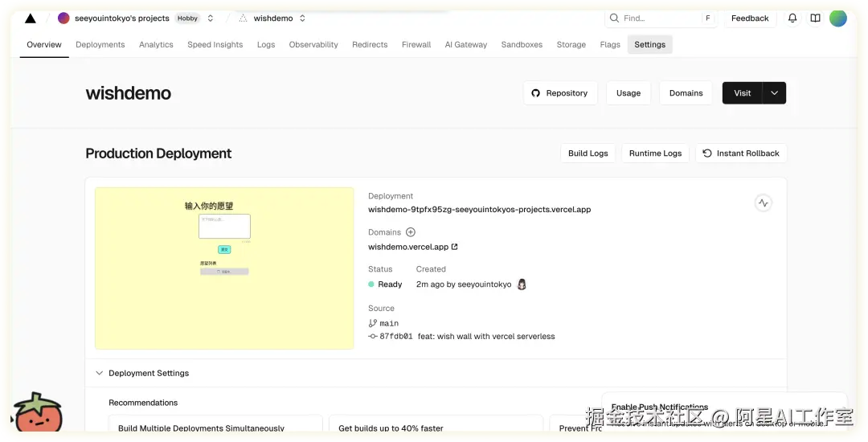The height and width of the screenshot is (442, 868).
Task: Open seeyouintokyo's projects team avatar
Action: click(x=63, y=18)
